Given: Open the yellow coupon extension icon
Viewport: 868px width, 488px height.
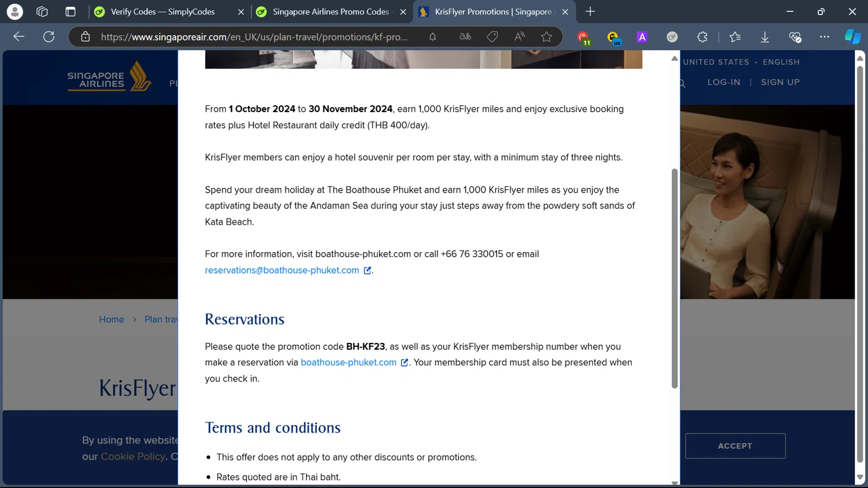Looking at the screenshot, I should coord(613,38).
